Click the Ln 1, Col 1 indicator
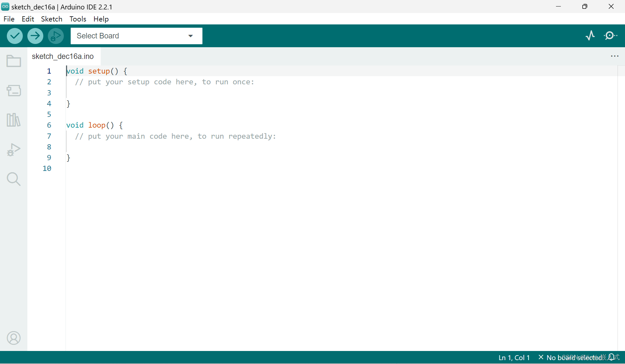Viewport: 625px width, 364px height. click(x=514, y=357)
